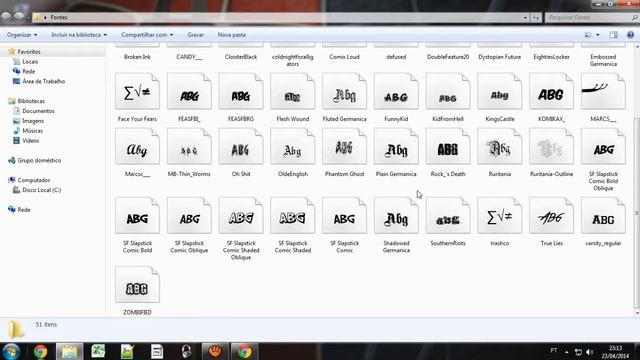This screenshot has width=640, height=360.
Task: Select the FunnyKid font icon
Action: (x=396, y=91)
